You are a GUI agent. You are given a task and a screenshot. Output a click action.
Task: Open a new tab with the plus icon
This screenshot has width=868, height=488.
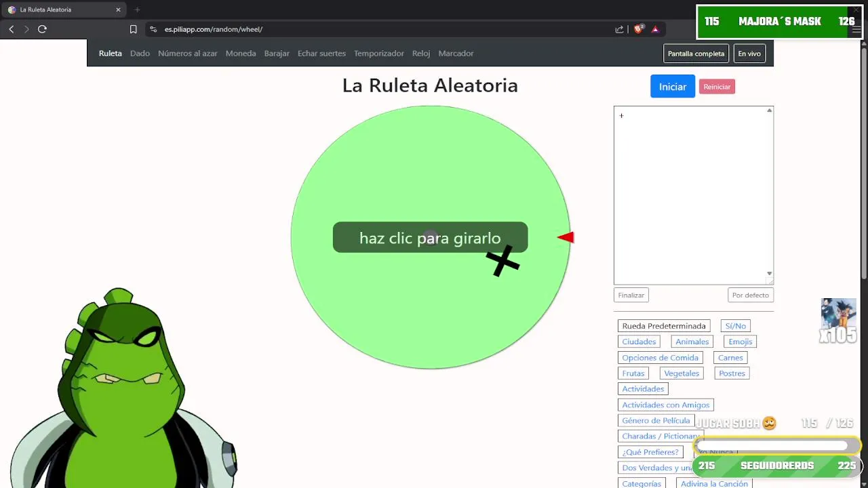click(x=137, y=9)
